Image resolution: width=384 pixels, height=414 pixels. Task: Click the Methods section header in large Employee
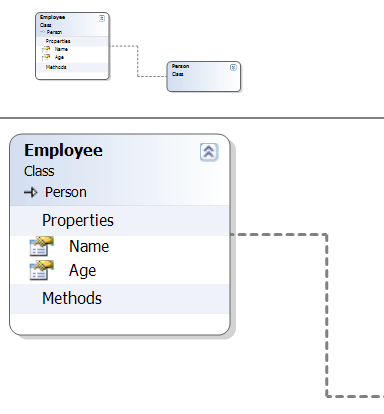120,299
